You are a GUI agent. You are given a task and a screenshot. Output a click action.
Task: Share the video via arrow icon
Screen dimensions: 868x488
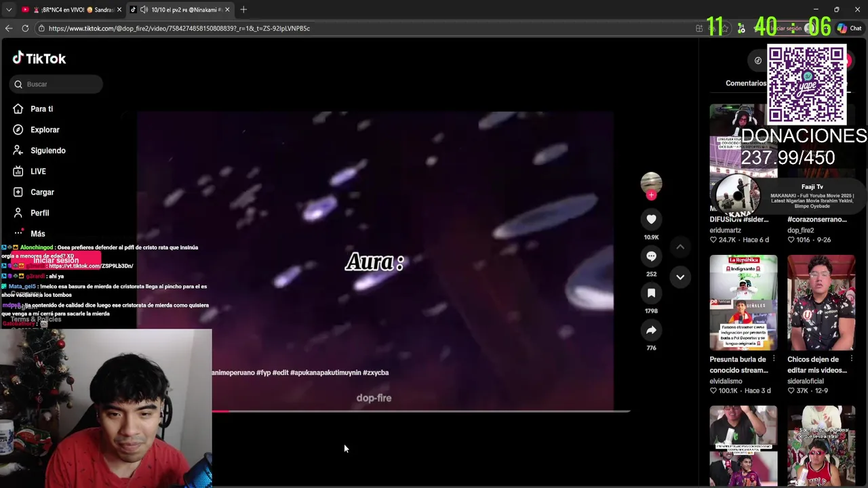[651, 330]
